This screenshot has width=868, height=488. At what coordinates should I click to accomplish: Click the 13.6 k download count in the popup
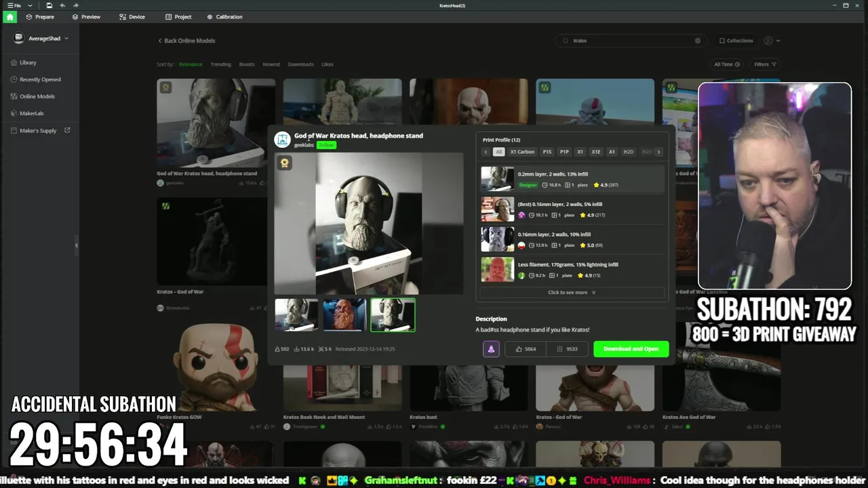point(304,349)
